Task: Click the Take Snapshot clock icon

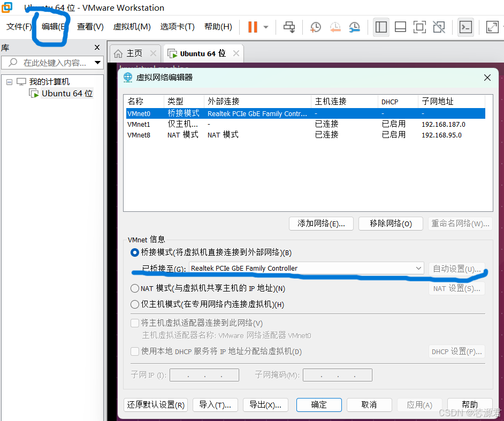Action: pos(315,27)
